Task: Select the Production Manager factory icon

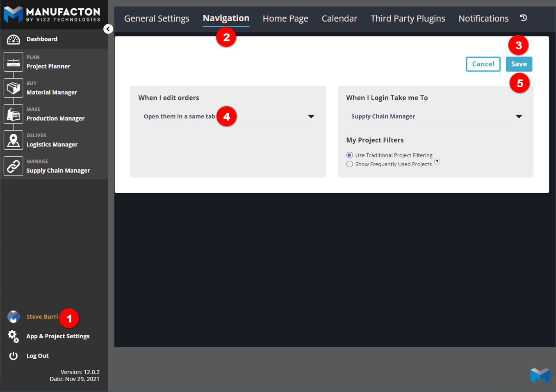Action: pos(13,114)
